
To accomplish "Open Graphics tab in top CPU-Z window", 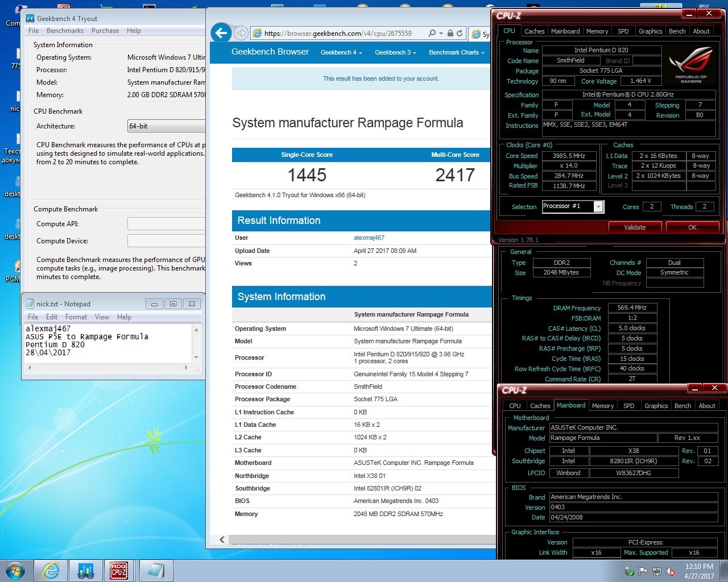I will [x=650, y=31].
